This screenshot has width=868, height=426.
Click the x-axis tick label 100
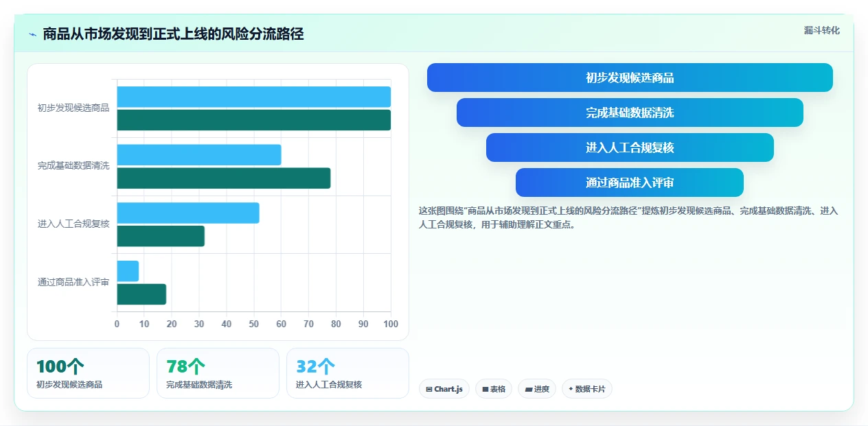(391, 324)
